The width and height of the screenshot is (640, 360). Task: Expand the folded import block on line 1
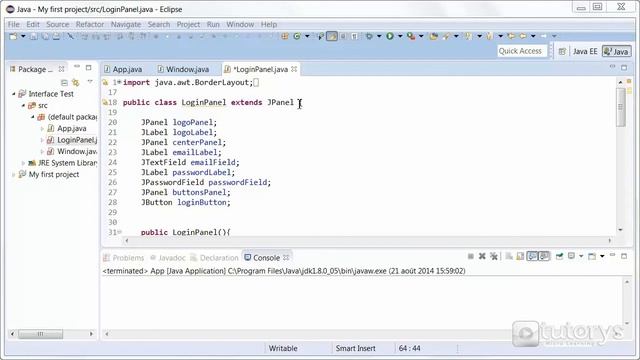(119, 82)
